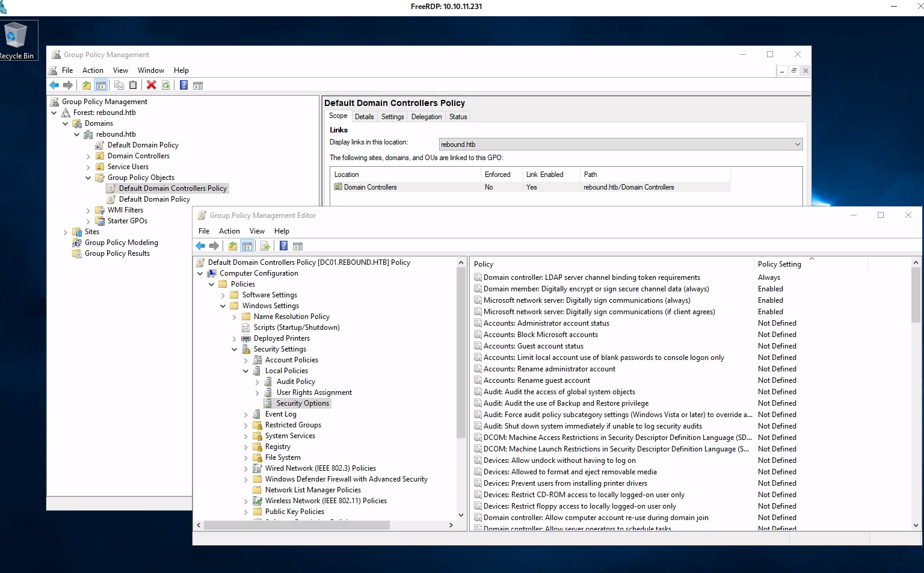Click Link Enabled column header
This screenshot has height=573, width=924.
(550, 175)
